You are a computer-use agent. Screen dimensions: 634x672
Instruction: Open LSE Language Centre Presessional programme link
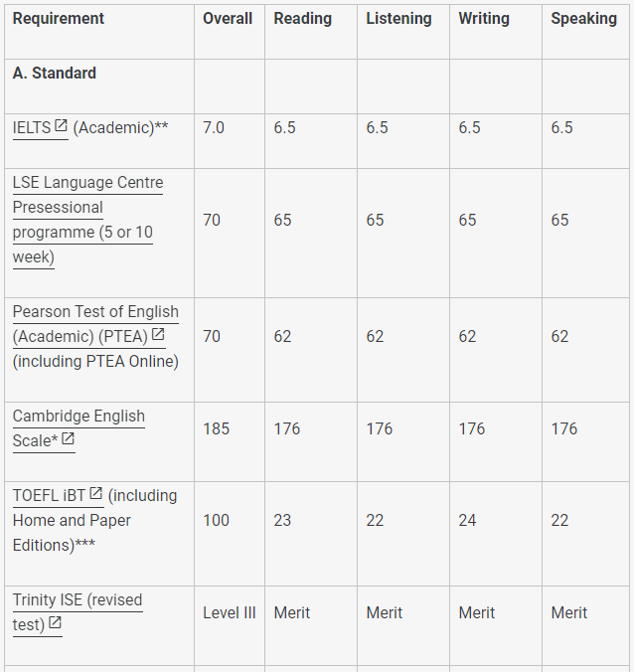[87, 220]
